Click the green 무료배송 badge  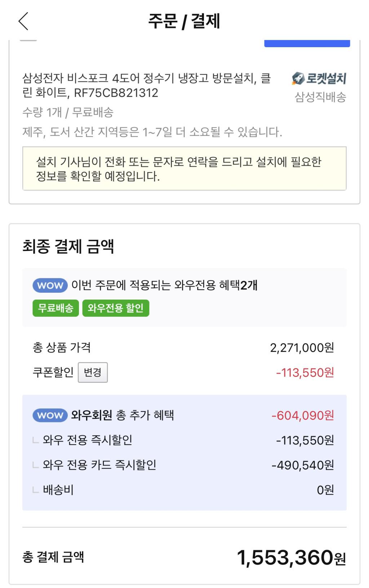pyautogui.click(x=55, y=308)
